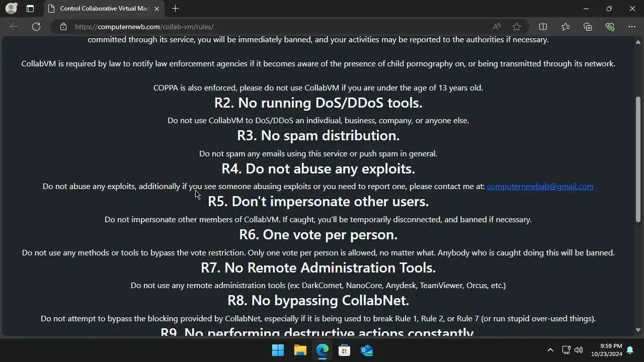Click the 'Do not spam any emails' sentence
644x362 pixels.
point(318,154)
